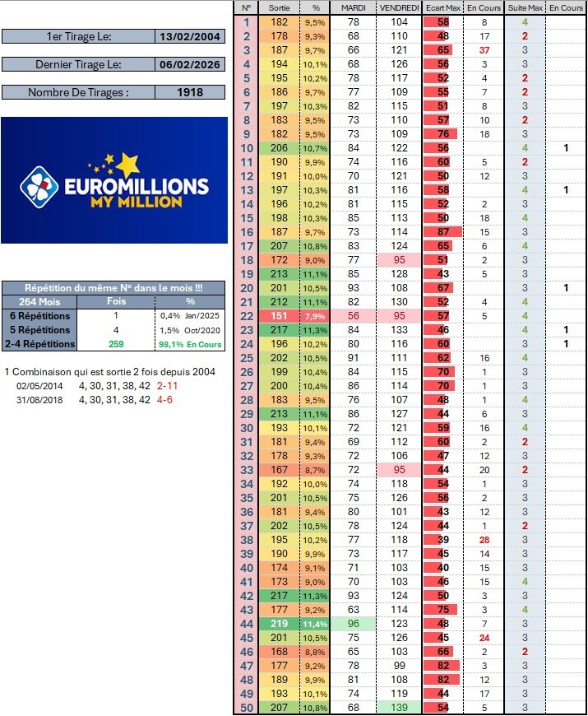The image size is (588, 716).
Task: Select the red 151 Sortie cell
Action: (x=280, y=315)
